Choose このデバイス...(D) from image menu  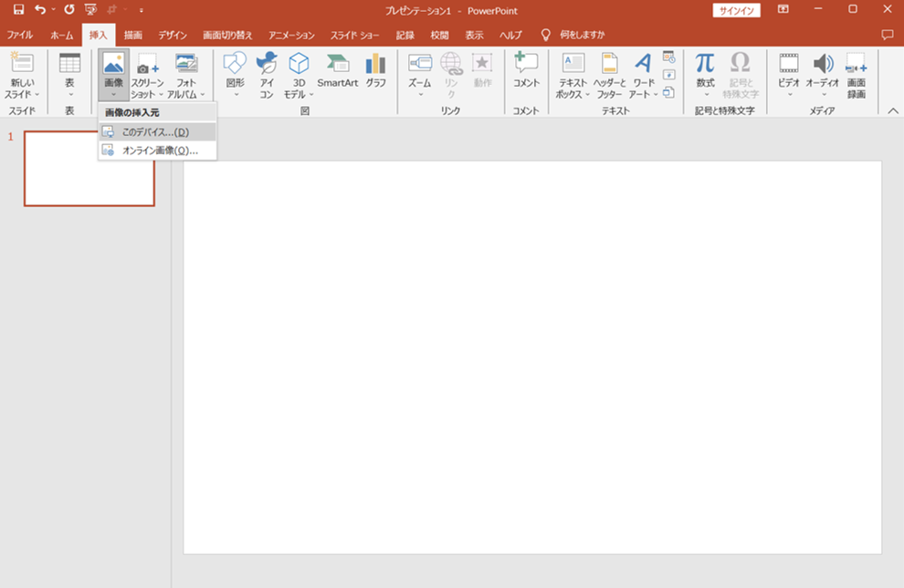pyautogui.click(x=155, y=132)
